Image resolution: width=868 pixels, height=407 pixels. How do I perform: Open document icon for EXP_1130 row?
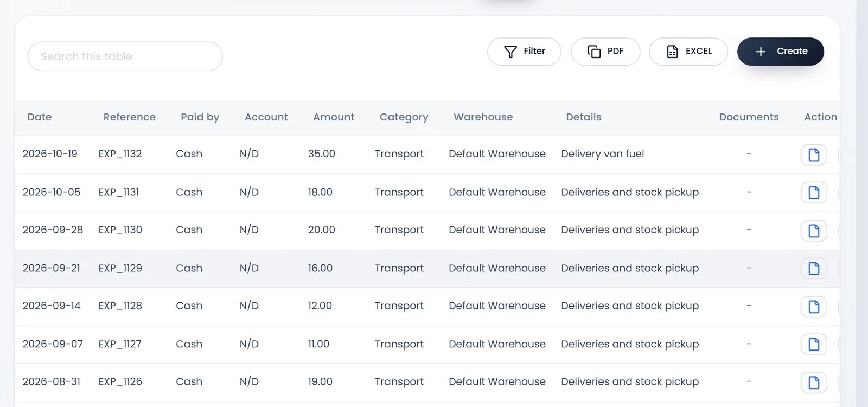814,231
